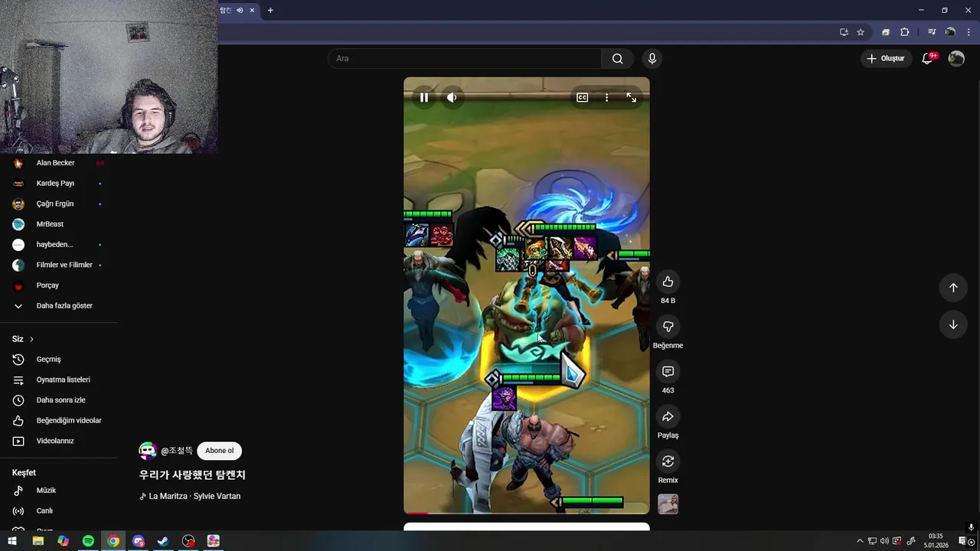Like the Short with 84 B likes

tap(668, 282)
